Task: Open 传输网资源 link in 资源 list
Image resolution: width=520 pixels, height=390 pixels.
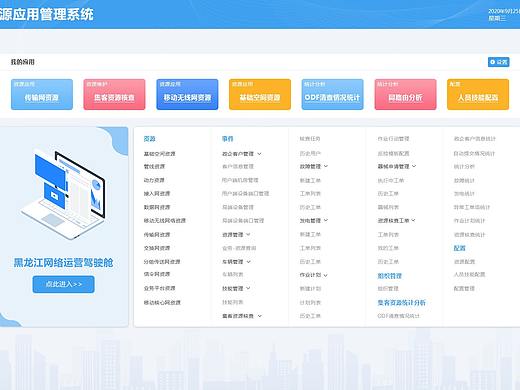Action: pyautogui.click(x=157, y=235)
